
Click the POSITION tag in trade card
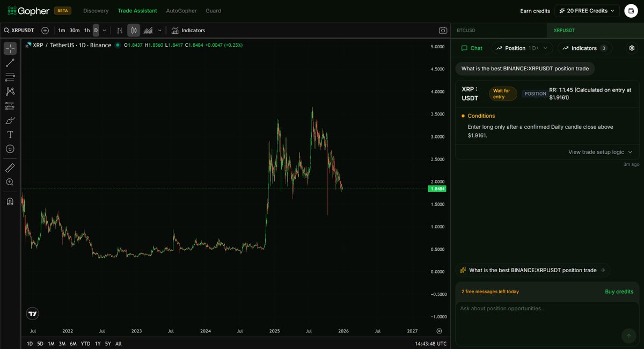pyautogui.click(x=535, y=93)
